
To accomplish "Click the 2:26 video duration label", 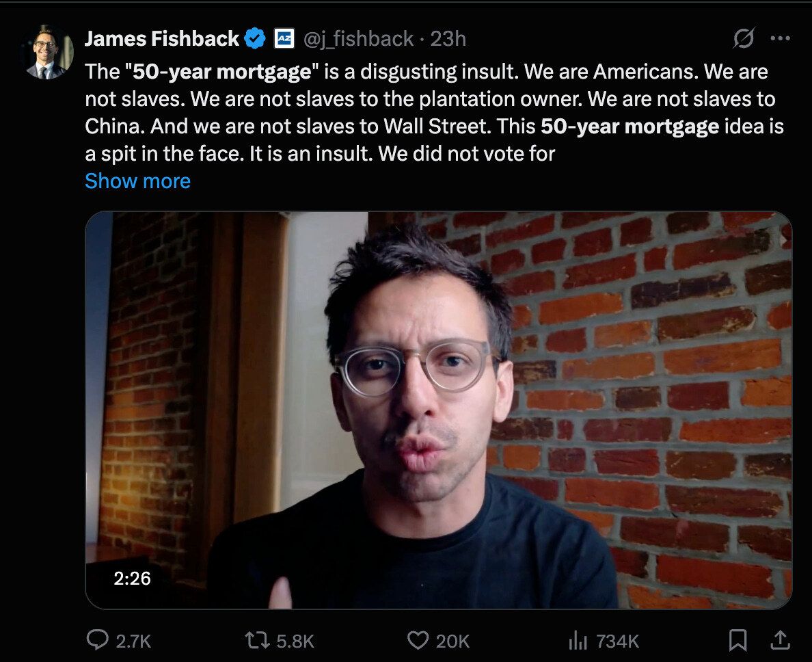I will pos(132,578).
